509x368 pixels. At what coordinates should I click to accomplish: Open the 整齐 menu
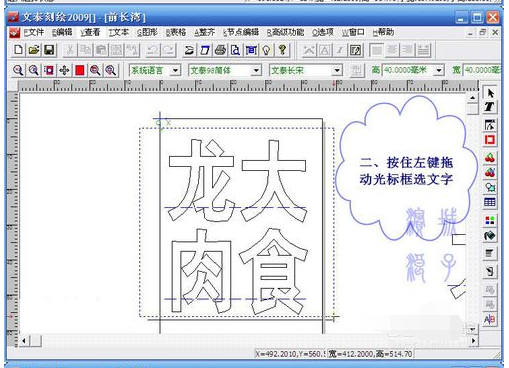click(204, 32)
